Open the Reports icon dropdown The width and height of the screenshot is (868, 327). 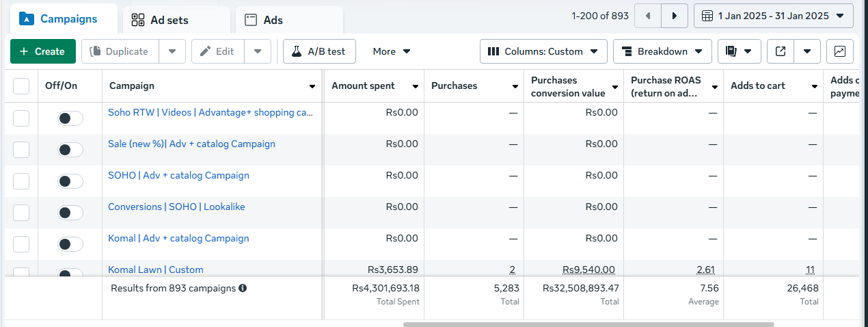740,51
